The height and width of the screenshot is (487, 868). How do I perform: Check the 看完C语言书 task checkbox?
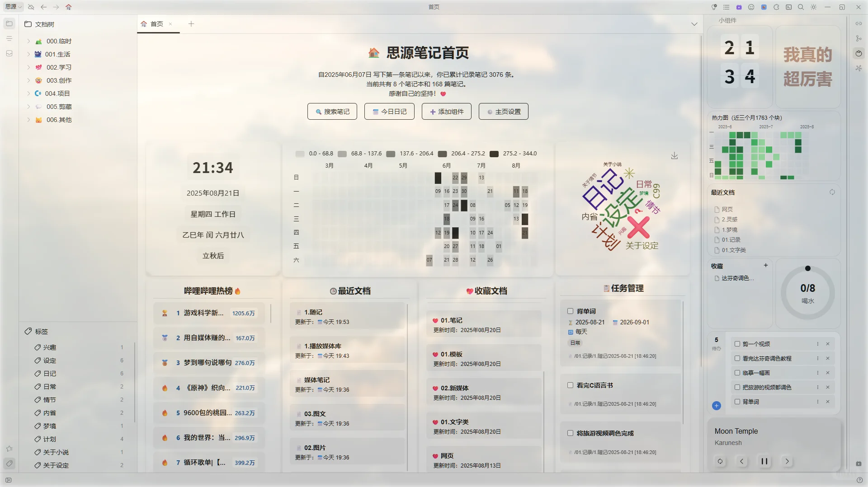click(x=570, y=385)
